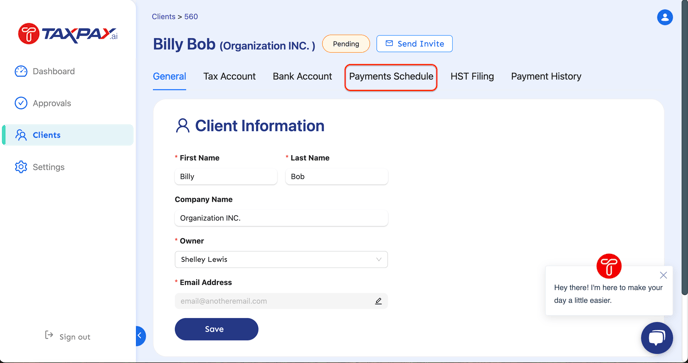Open Approvals from the sidebar

[43, 103]
